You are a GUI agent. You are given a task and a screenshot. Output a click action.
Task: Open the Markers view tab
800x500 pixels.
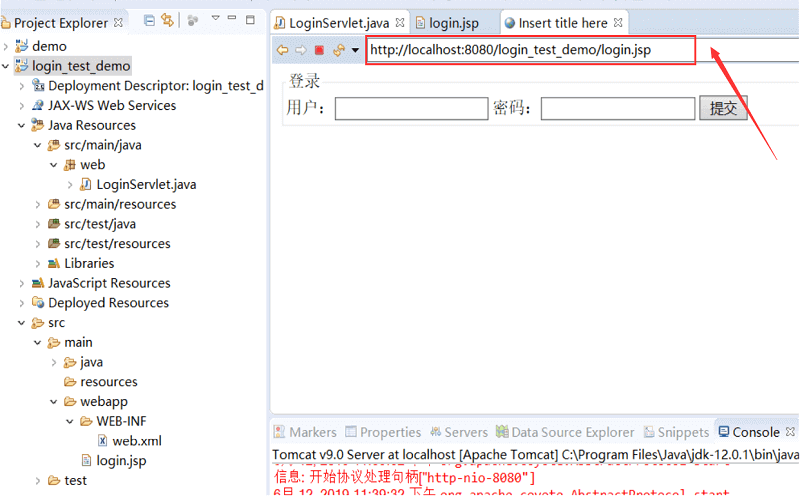(305, 433)
